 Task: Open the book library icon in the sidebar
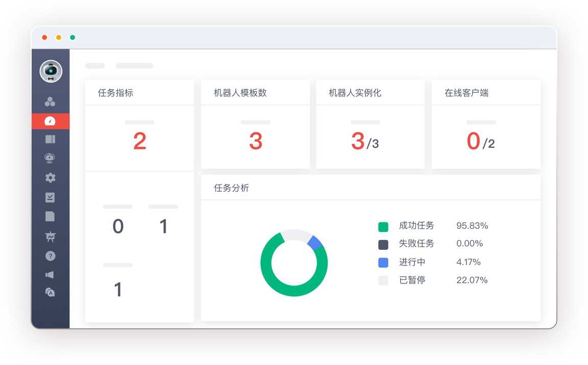[50, 139]
